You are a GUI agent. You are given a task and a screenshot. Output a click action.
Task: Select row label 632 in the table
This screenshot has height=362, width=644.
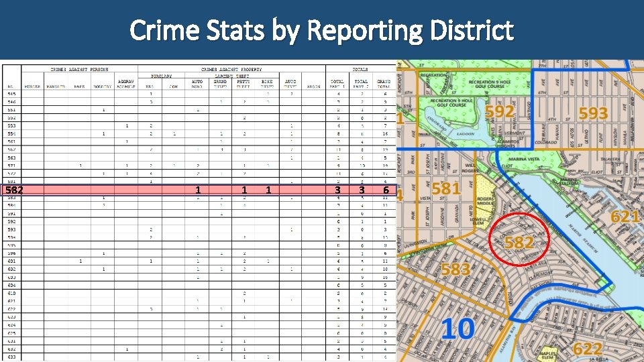(11, 349)
